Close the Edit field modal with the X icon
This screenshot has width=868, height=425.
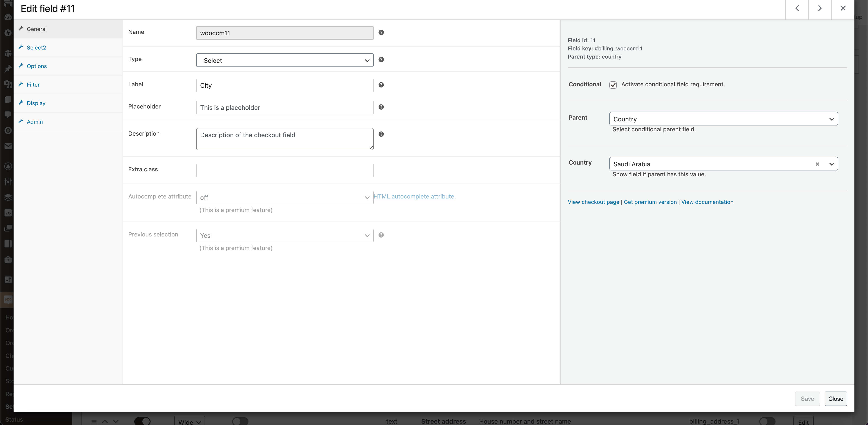843,8
